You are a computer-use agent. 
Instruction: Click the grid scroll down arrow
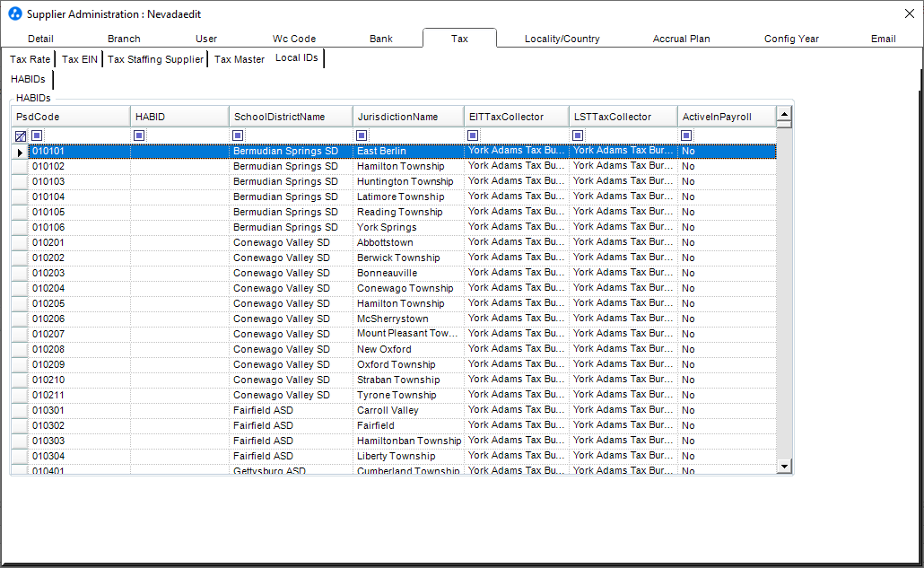tap(784, 467)
